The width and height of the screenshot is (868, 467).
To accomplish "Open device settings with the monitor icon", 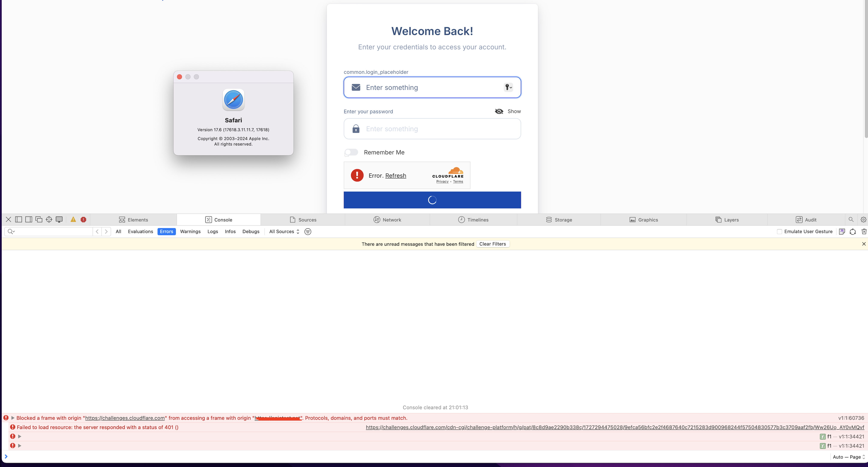I will [59, 219].
